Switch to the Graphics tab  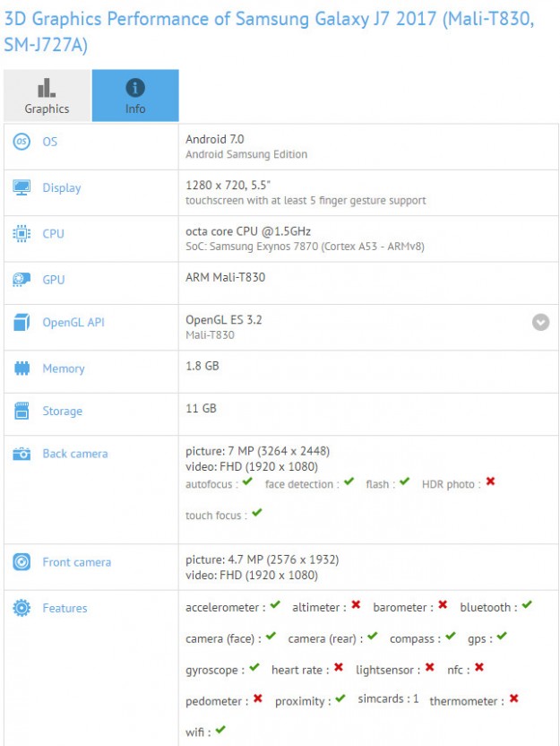coord(47,96)
